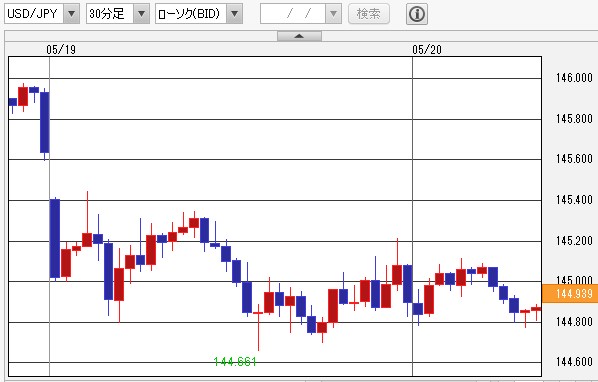Open the ローソク(BID) chart type dropdown arrow
The image size is (598, 382).
pos(235,14)
